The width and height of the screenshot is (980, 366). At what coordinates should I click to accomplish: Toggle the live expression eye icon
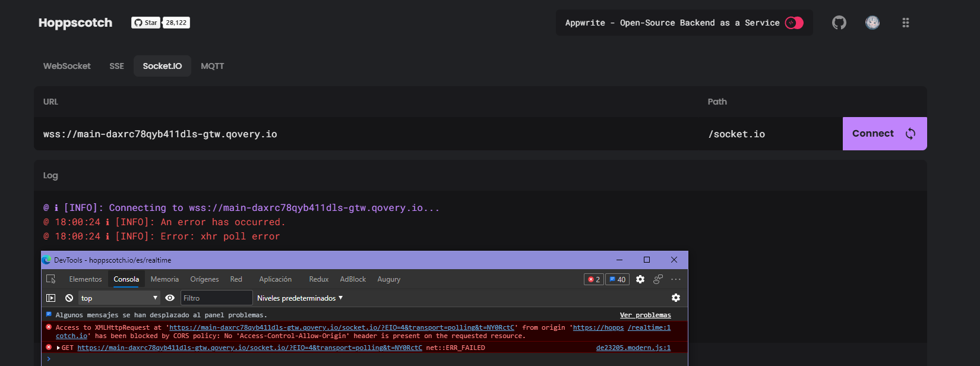pos(170,298)
